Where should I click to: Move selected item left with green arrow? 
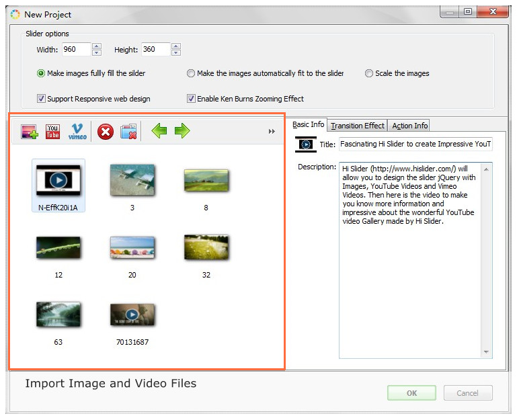point(159,131)
